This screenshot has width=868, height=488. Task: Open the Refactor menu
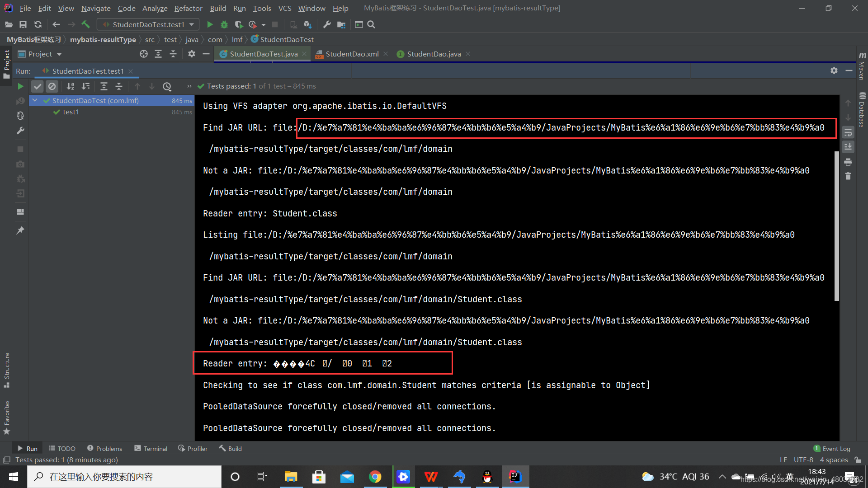(x=188, y=8)
